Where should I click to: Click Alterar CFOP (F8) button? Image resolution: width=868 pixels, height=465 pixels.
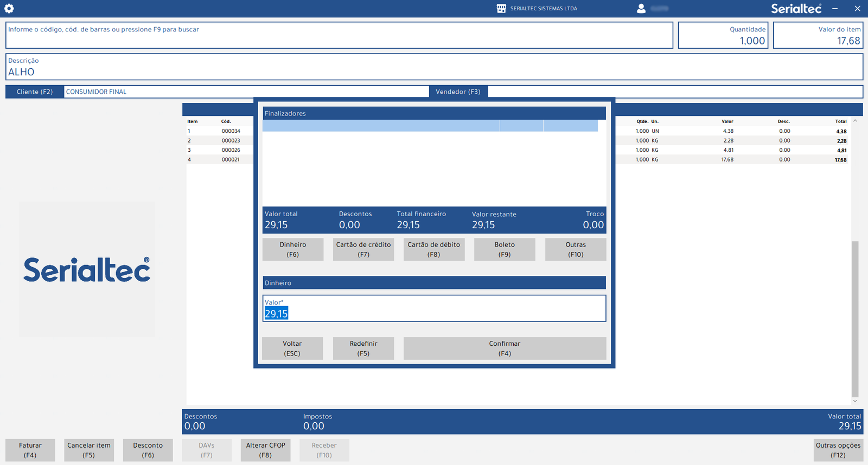[x=265, y=450]
